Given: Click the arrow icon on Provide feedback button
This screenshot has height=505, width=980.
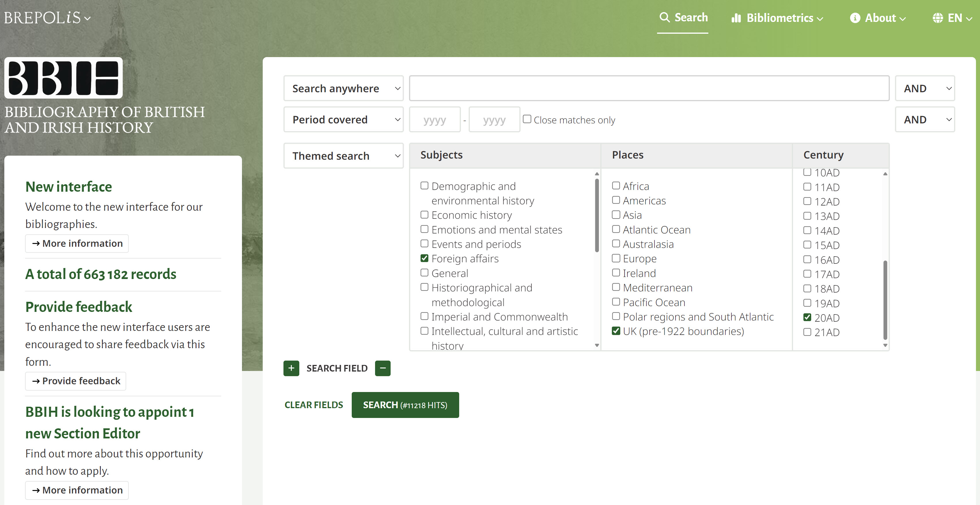Looking at the screenshot, I should click(x=36, y=381).
